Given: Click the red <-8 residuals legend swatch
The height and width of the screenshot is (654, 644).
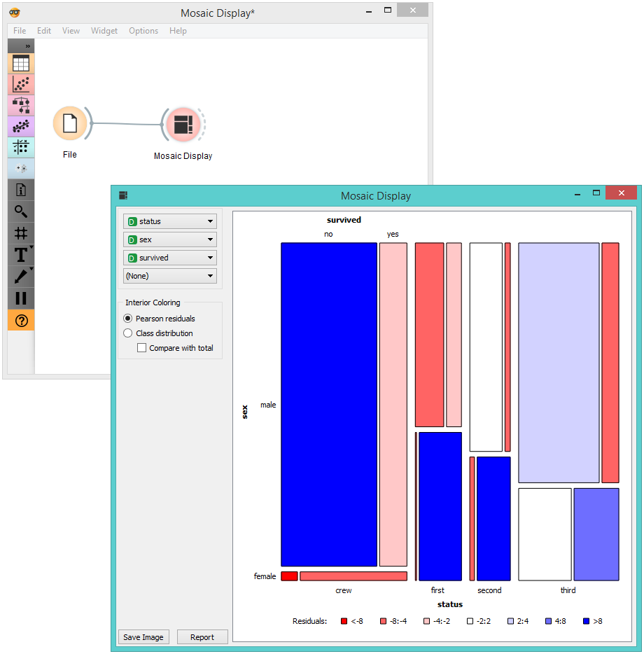Looking at the screenshot, I should tap(343, 621).
